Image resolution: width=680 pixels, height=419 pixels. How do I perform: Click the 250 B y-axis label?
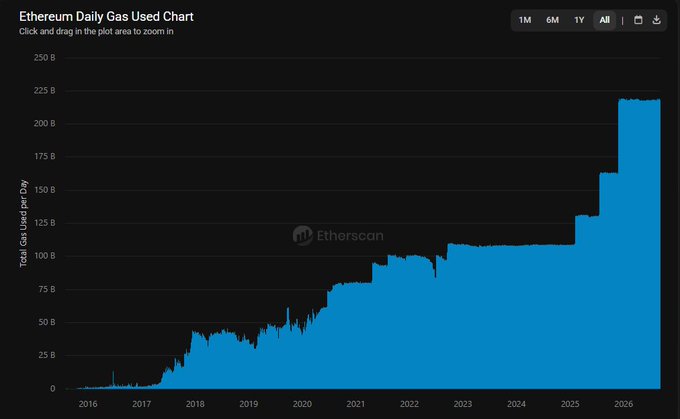(x=45, y=58)
